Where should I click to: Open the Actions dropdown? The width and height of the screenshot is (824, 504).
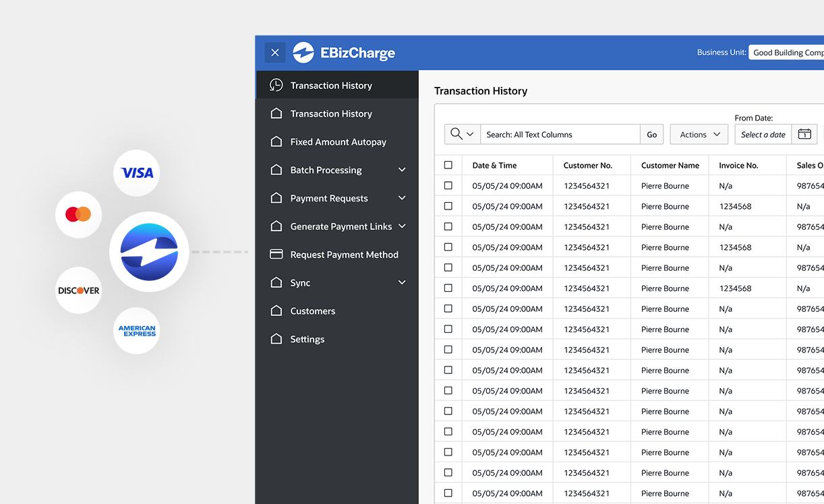click(699, 134)
